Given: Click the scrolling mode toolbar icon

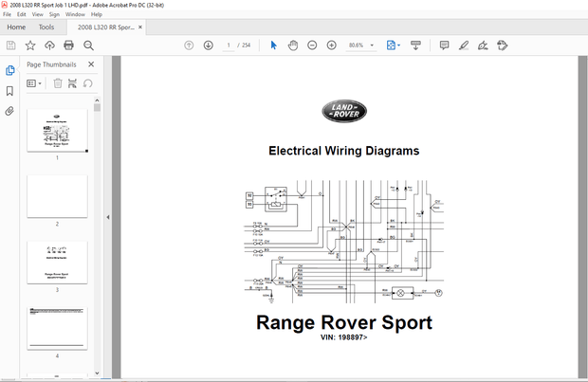Looking at the screenshot, I should 415,45.
